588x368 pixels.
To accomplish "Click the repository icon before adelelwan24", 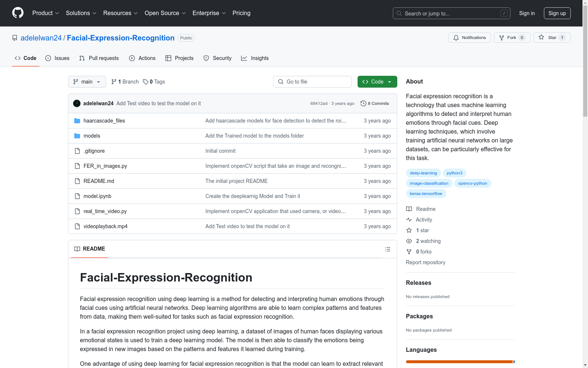I will 15,38.
